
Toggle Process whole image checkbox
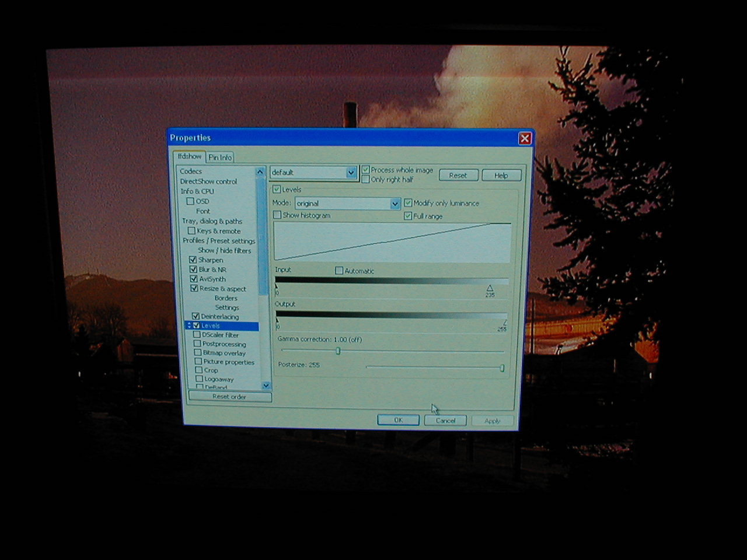[x=366, y=170]
